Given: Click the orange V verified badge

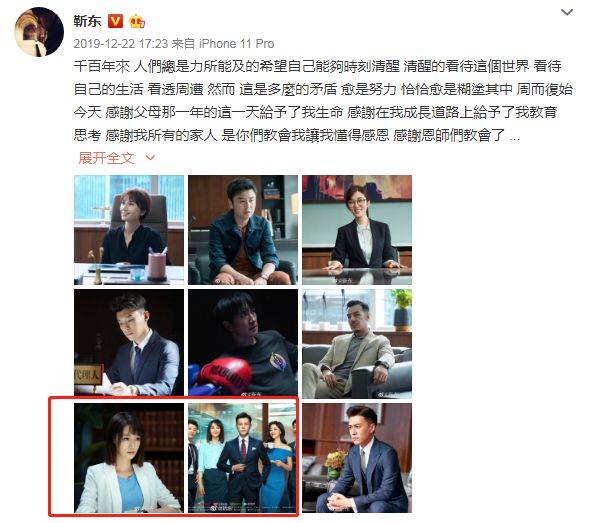Looking at the screenshot, I should [115, 21].
